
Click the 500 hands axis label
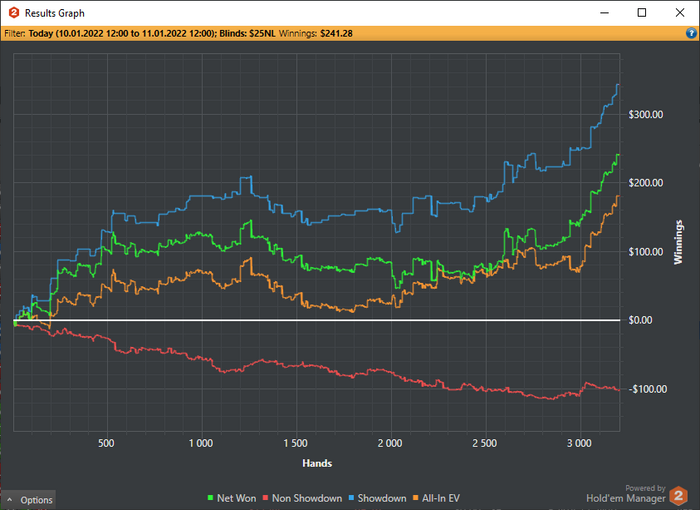coord(106,443)
